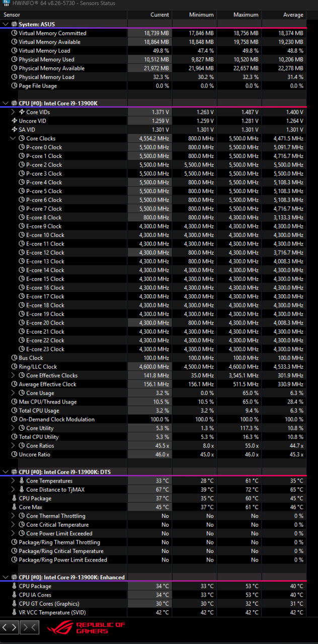The height and width of the screenshot is (644, 318).
Task: Click the icon next to Physical Memory Used
Action: click(14, 59)
